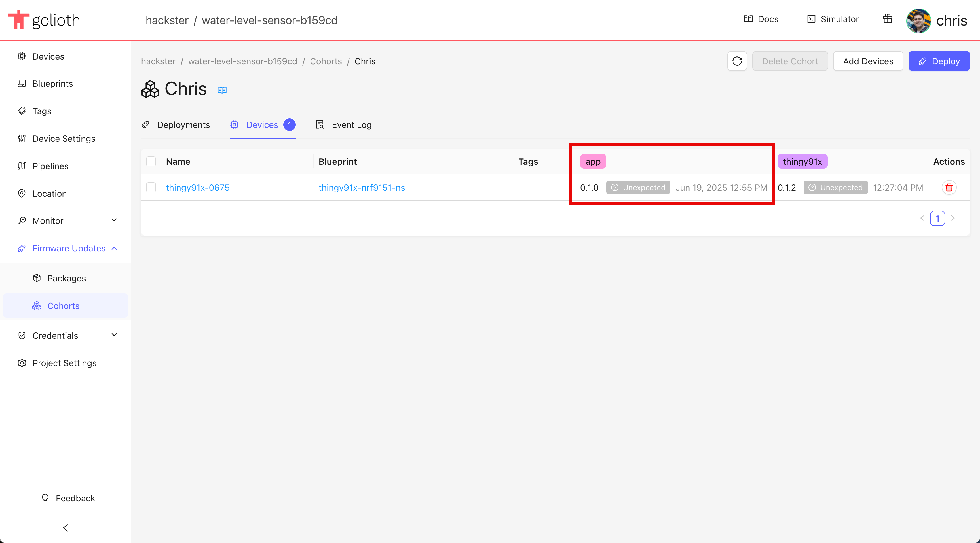980x543 pixels.
Task: Click the 0.1.2 version value
Action: [787, 187]
